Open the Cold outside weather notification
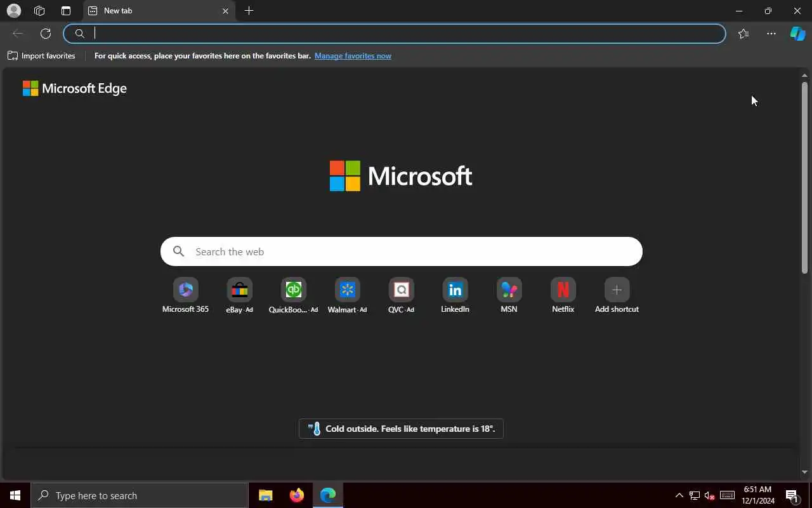Image resolution: width=812 pixels, height=508 pixels. [x=401, y=429]
